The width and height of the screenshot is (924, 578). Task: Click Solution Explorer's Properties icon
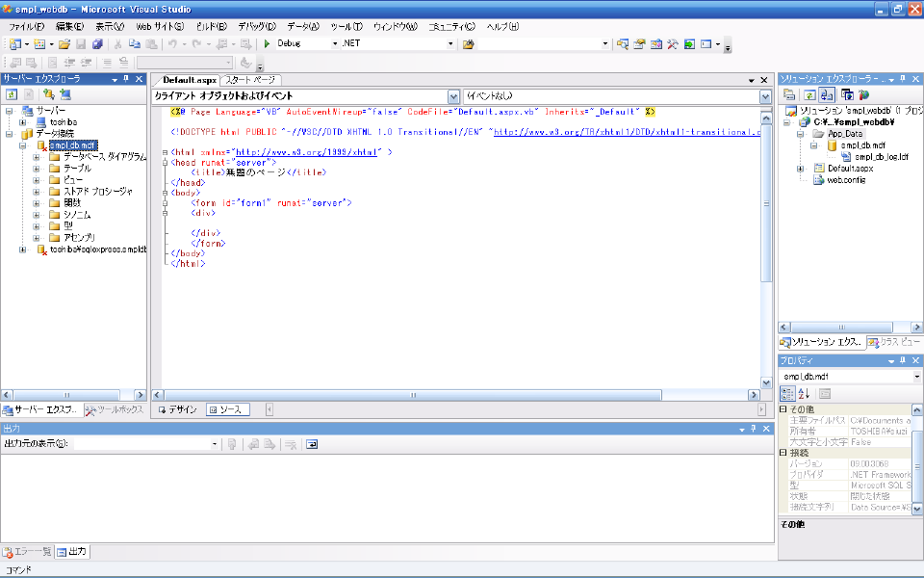coord(789,95)
